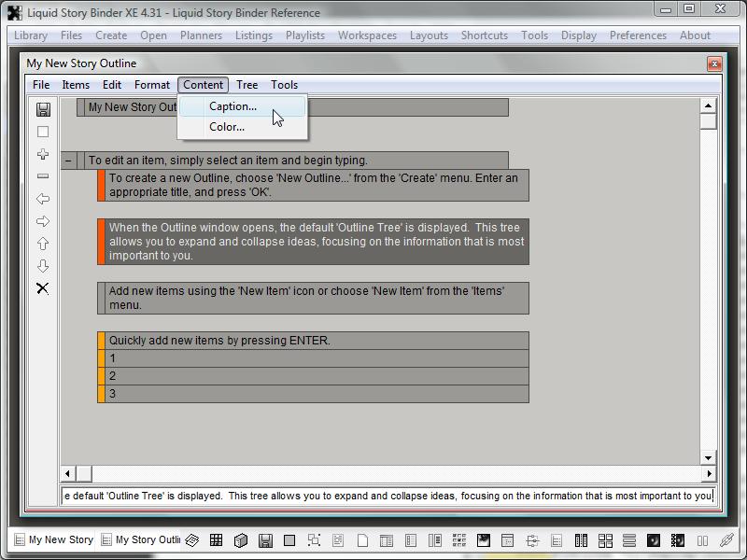
Task: Click the minus icon in the left sidebar
Action: 43,176
